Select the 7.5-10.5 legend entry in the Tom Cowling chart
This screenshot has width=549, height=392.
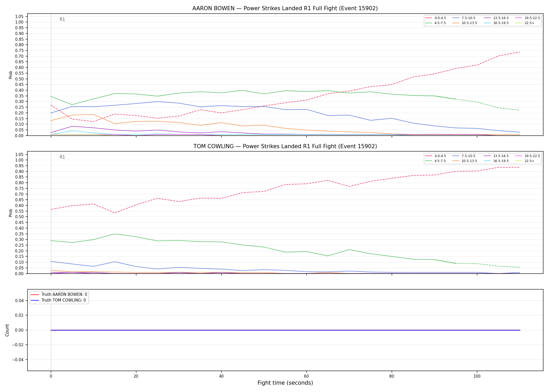(464, 156)
